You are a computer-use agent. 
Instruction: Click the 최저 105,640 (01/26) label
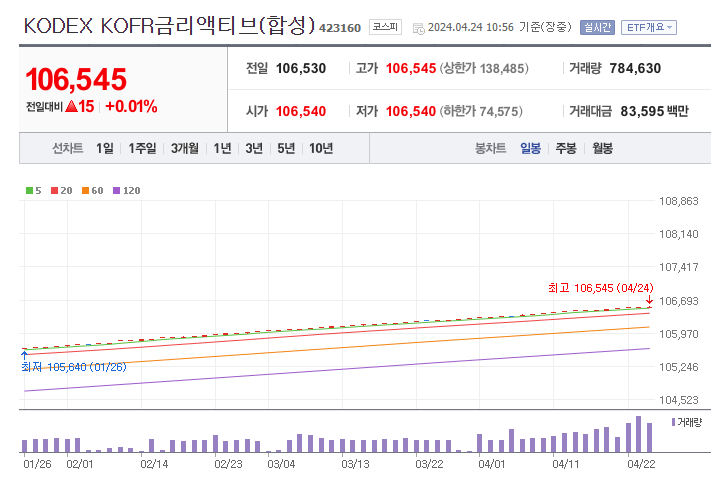74,367
